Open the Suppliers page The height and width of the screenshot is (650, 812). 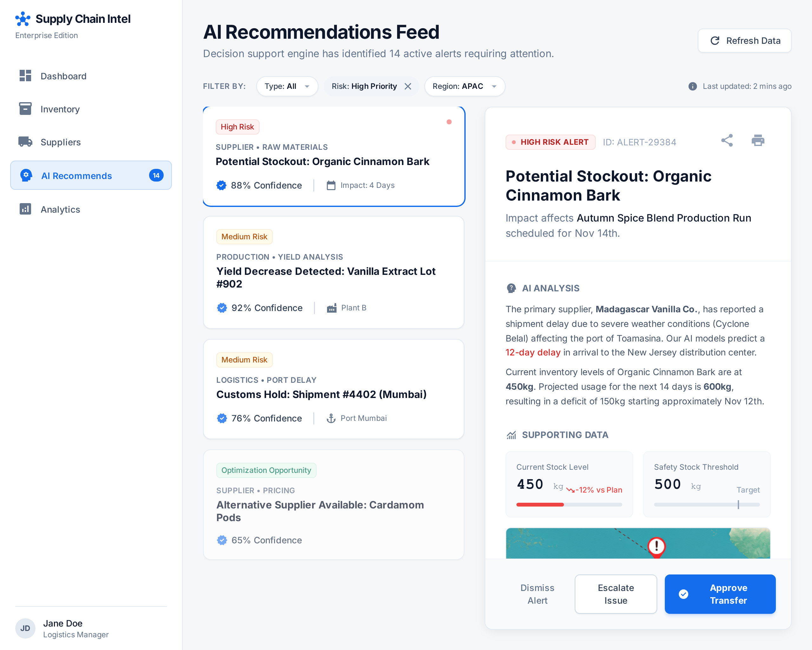tap(91, 142)
